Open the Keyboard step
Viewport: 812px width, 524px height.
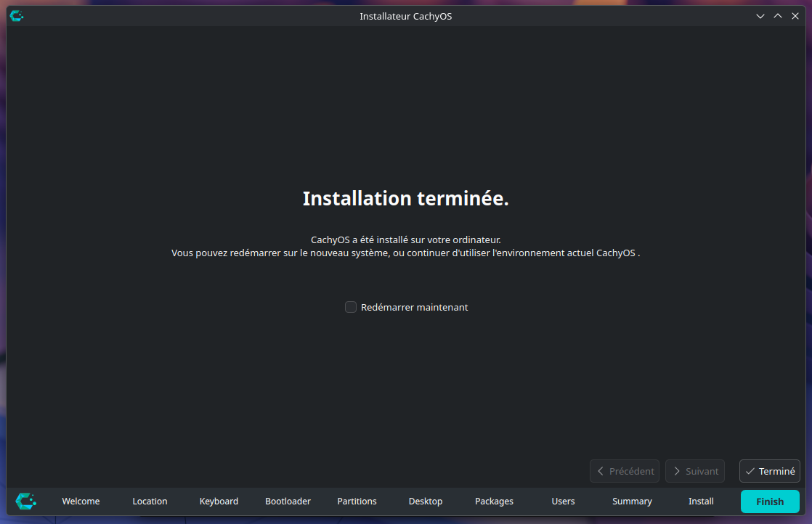point(219,502)
